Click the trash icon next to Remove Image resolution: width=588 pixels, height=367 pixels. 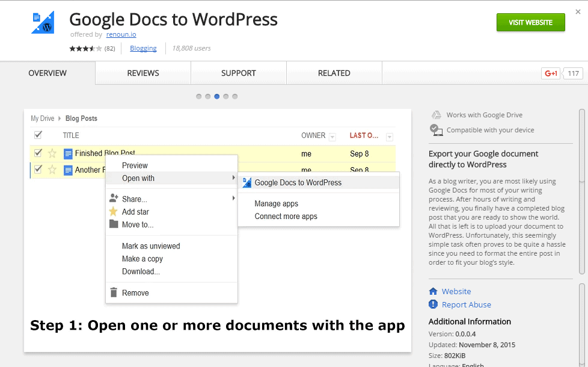[x=113, y=293]
